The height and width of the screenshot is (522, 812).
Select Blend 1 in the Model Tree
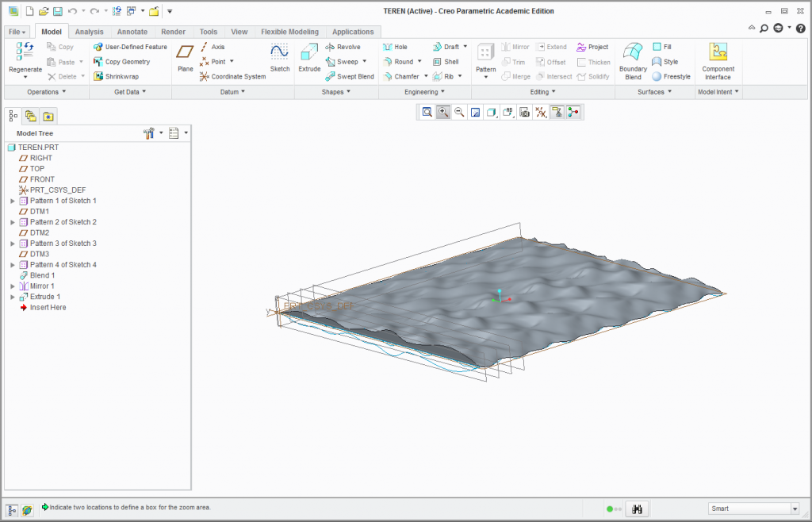(x=36, y=275)
